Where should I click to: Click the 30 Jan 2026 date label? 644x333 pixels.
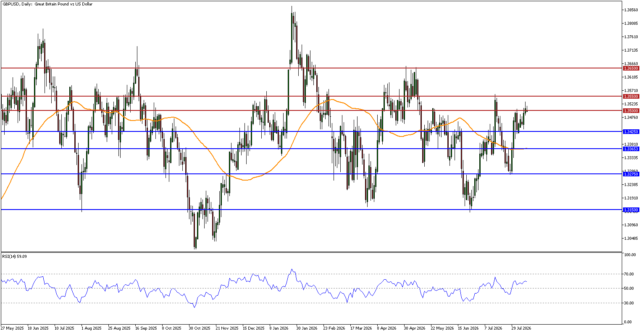306,328
